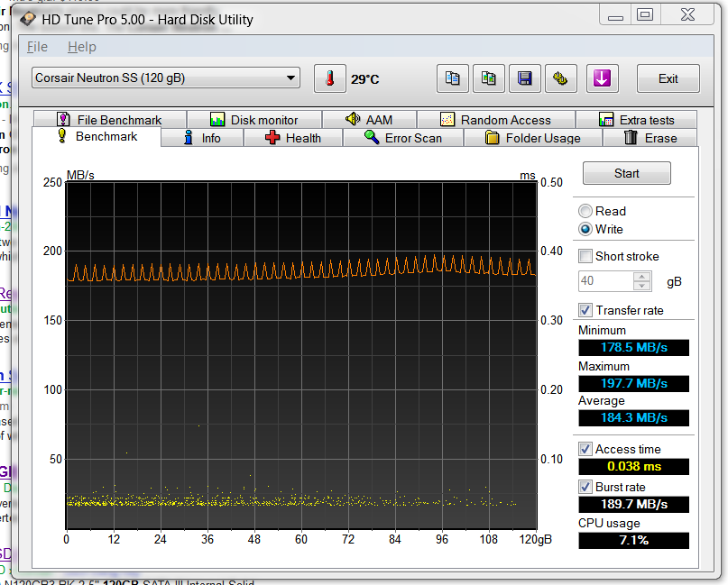
Task: Click the short stroke gB input field
Action: 605,281
